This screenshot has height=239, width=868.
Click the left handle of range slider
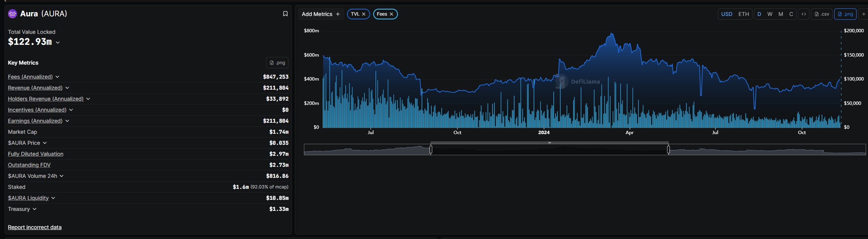coord(431,150)
